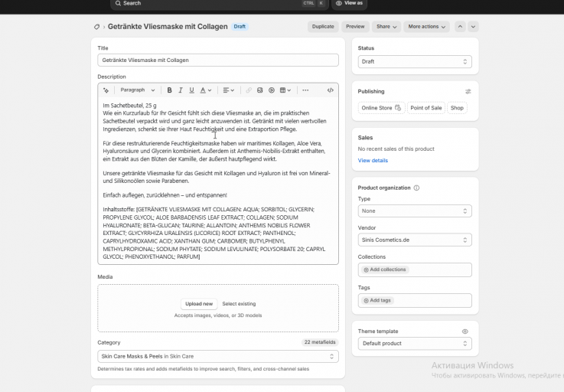Click the insert video icon
The image size is (564, 392).
click(272, 90)
